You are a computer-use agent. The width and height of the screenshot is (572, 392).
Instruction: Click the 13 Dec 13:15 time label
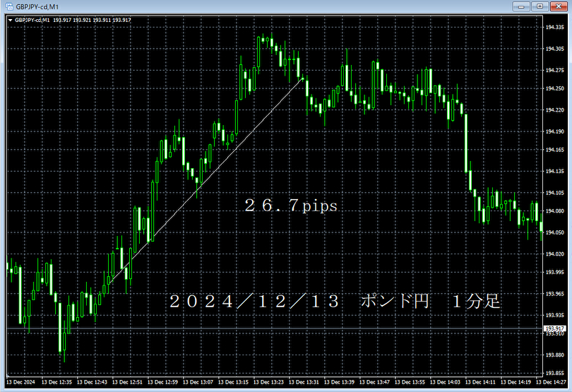pyautogui.click(x=234, y=382)
